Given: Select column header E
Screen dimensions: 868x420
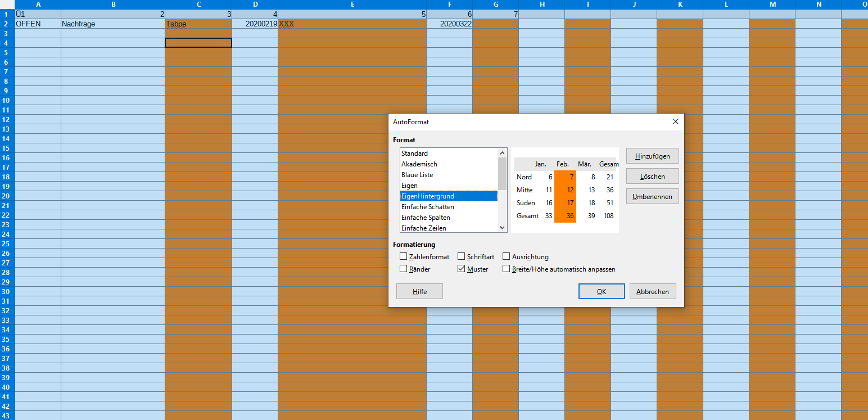Looking at the screenshot, I should point(352,4).
